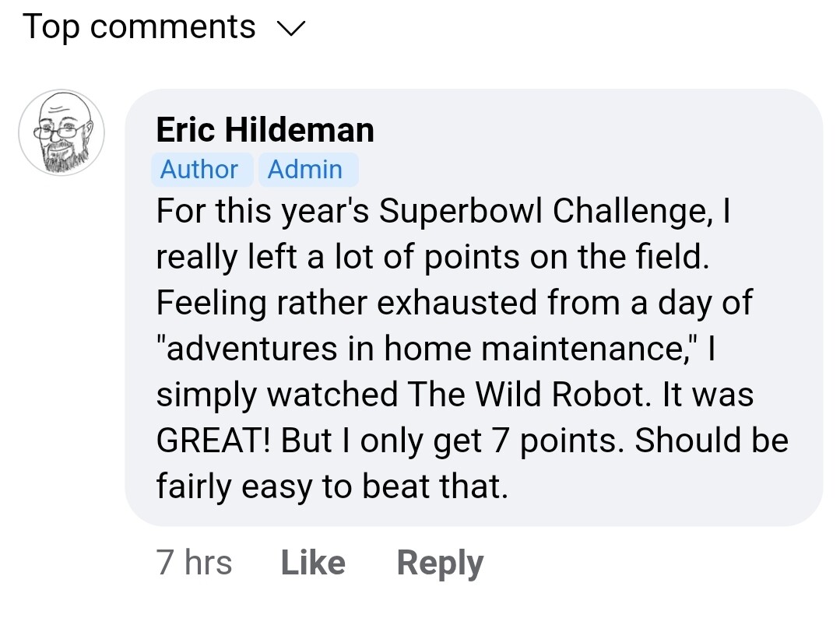The width and height of the screenshot is (840, 618).
Task: Click the Admin badge
Action: point(305,170)
